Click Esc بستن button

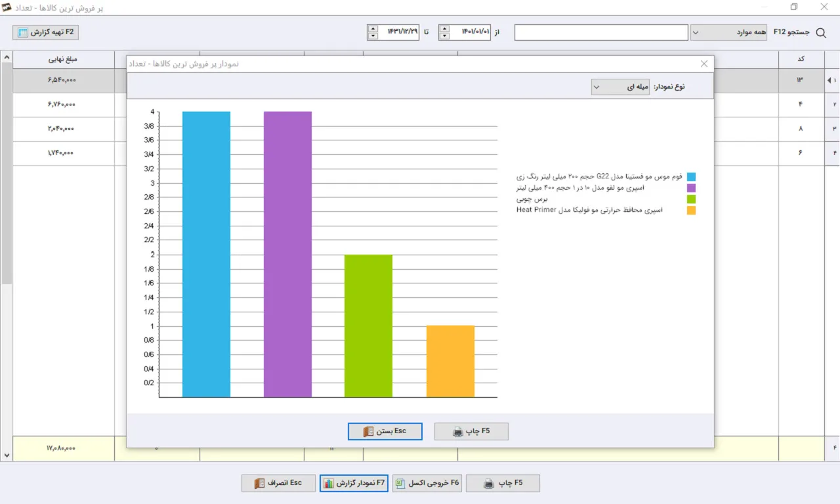385,432
